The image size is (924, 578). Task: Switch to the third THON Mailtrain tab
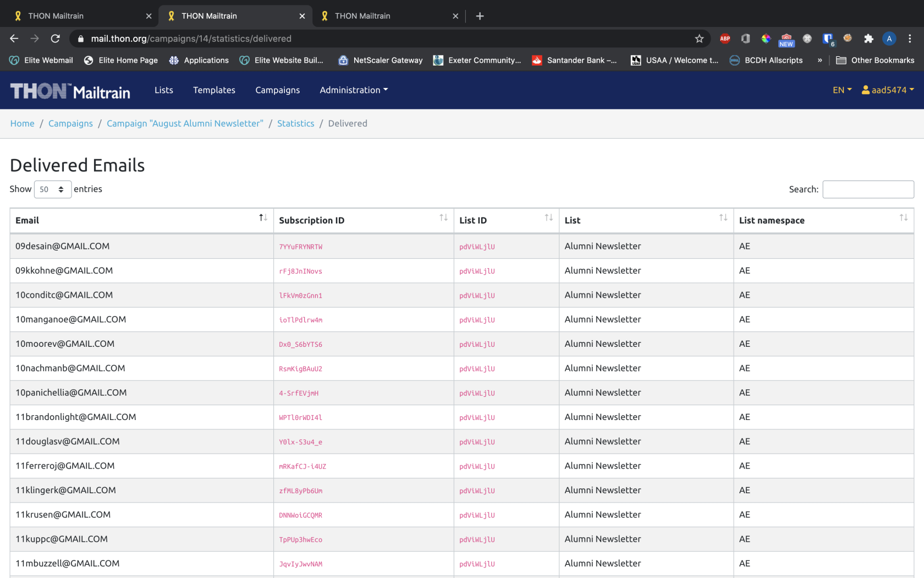tap(389, 16)
